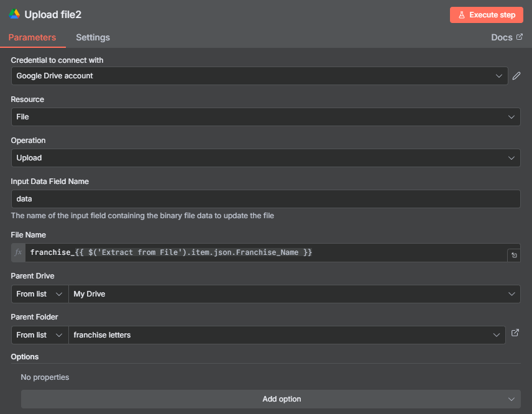Expand Google Drive account credential dropdown
Screen dimensions: 532x414
tap(260, 76)
